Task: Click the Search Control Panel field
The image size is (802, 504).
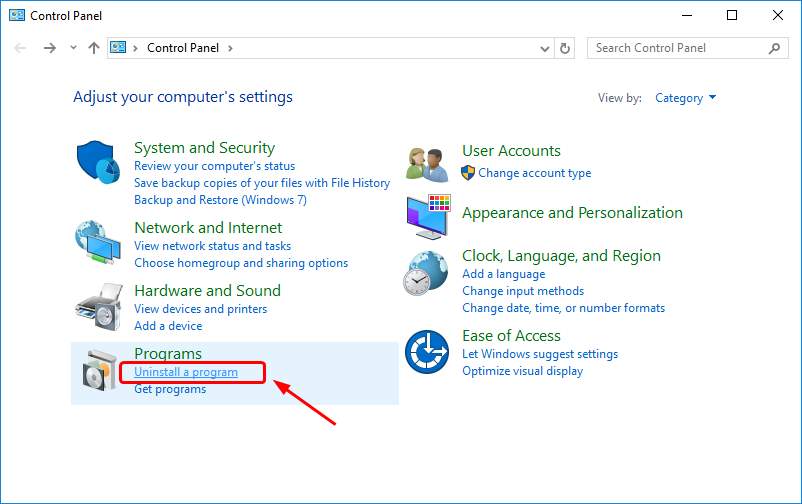Action: click(687, 48)
